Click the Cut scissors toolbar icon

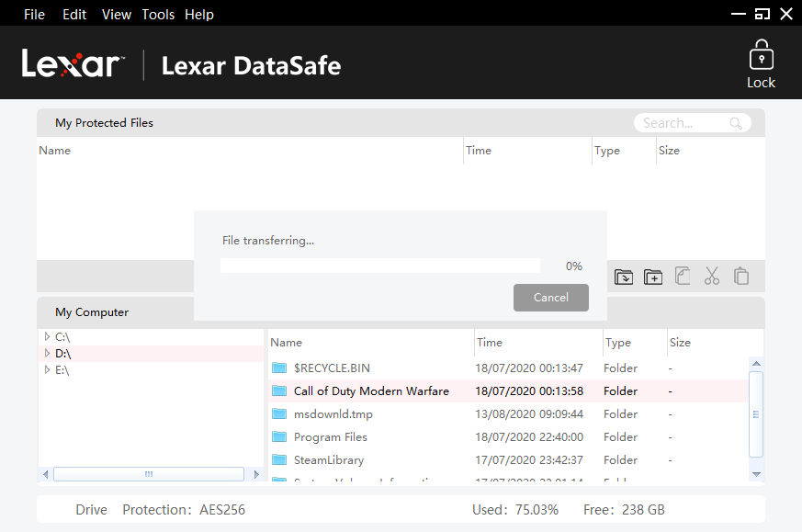pyautogui.click(x=711, y=276)
